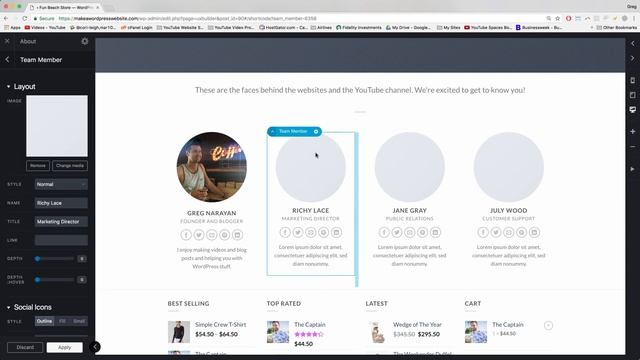This screenshot has height=360, width=640.
Task: Select Small social icon style
Action: pos(79,321)
